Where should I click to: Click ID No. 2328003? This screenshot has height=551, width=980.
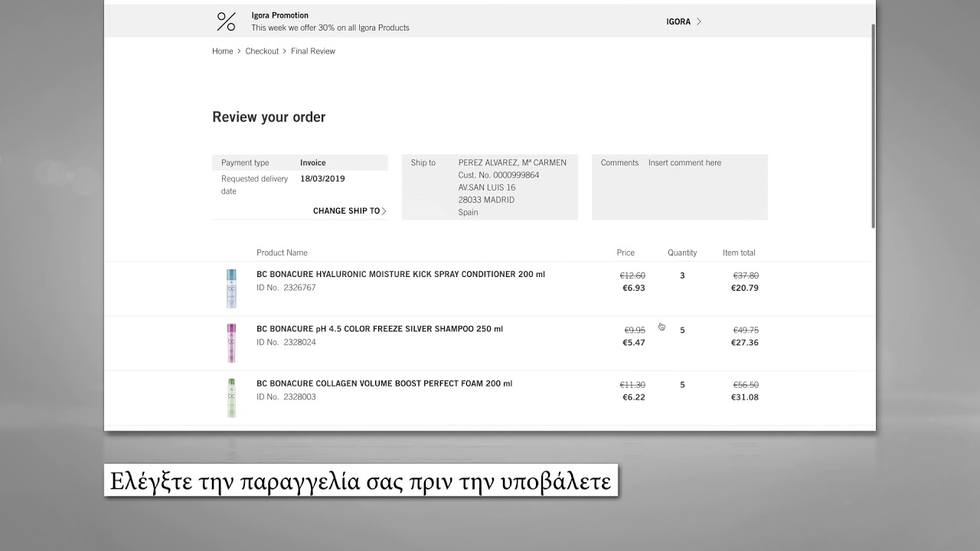[x=286, y=396]
